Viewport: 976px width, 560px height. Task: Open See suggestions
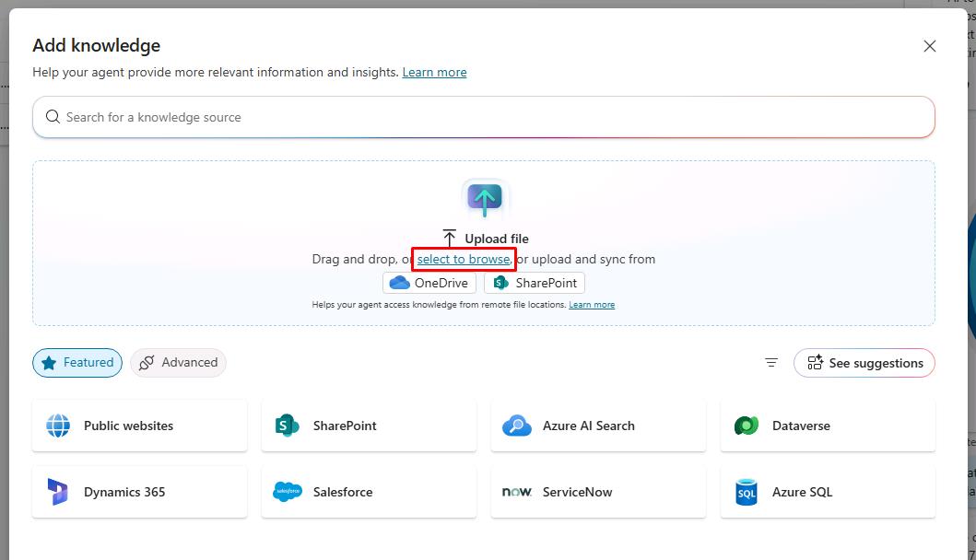[864, 363]
